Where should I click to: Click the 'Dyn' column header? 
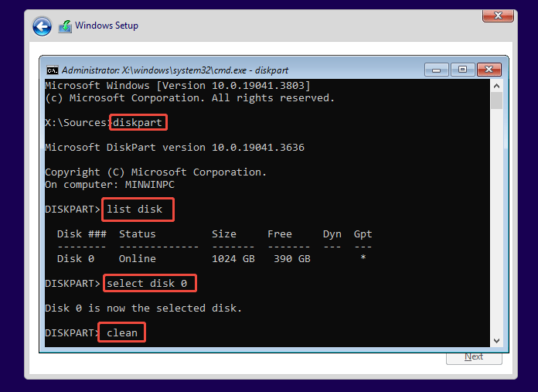pyautogui.click(x=332, y=234)
